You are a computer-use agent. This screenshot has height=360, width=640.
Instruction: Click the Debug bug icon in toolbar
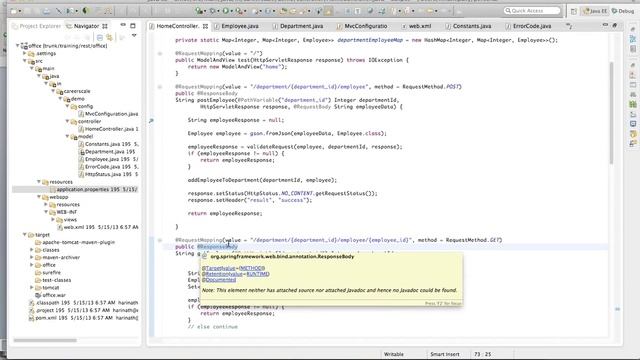pos(212,11)
